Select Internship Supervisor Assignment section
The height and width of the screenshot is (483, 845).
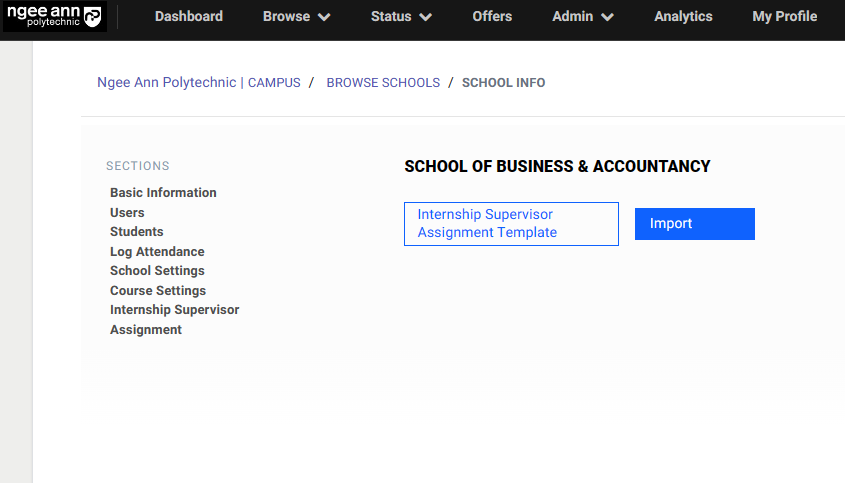click(174, 320)
